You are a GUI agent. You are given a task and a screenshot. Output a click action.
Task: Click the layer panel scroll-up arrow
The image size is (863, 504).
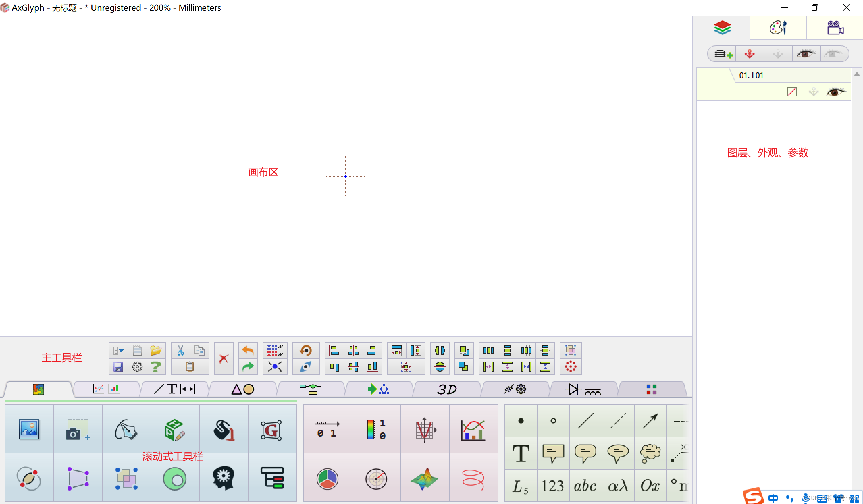pos(857,74)
